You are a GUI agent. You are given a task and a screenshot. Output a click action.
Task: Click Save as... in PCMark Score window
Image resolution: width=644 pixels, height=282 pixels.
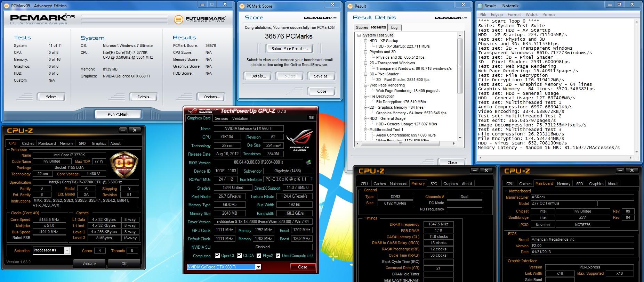(322, 76)
